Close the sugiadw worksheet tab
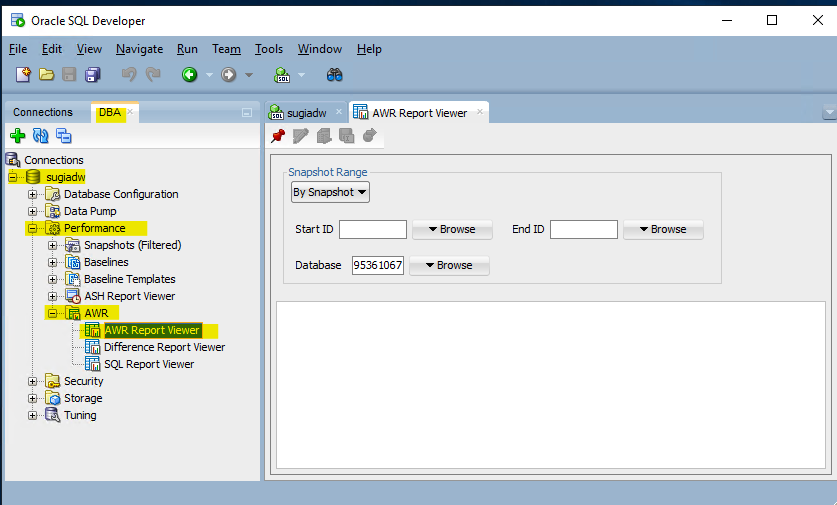Image resolution: width=837 pixels, height=505 pixels. coord(338,112)
